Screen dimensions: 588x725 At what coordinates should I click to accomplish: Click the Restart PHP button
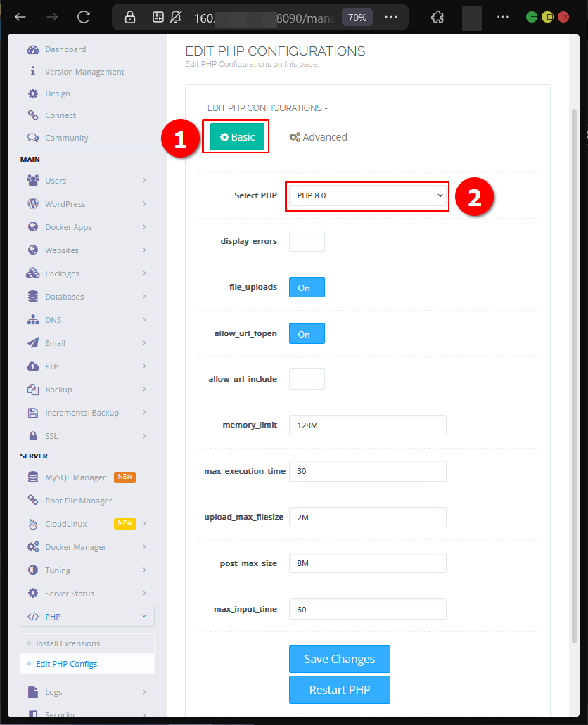point(340,690)
